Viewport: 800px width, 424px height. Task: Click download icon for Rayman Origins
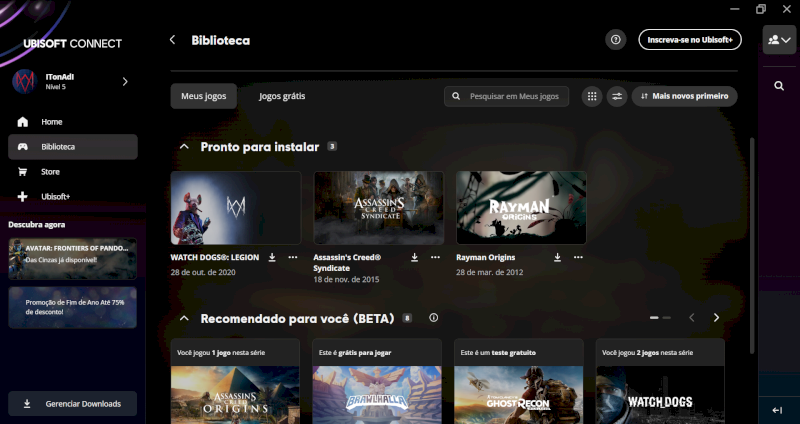[558, 257]
